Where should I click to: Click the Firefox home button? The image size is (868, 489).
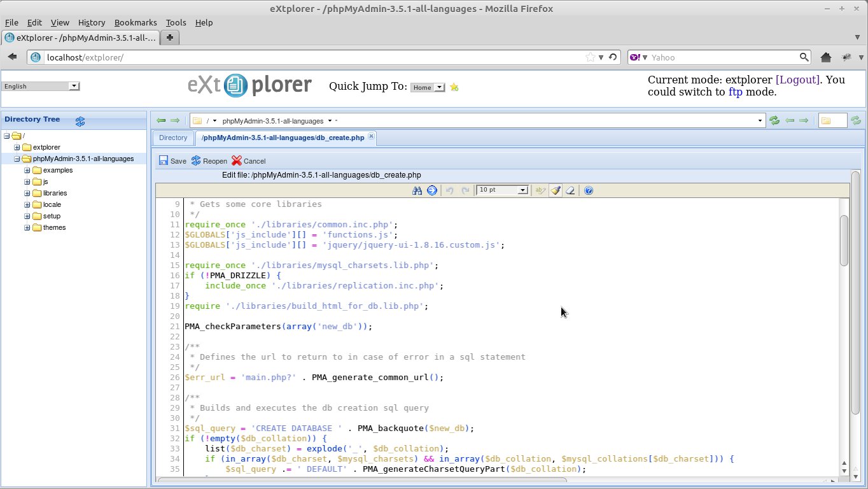[826, 57]
